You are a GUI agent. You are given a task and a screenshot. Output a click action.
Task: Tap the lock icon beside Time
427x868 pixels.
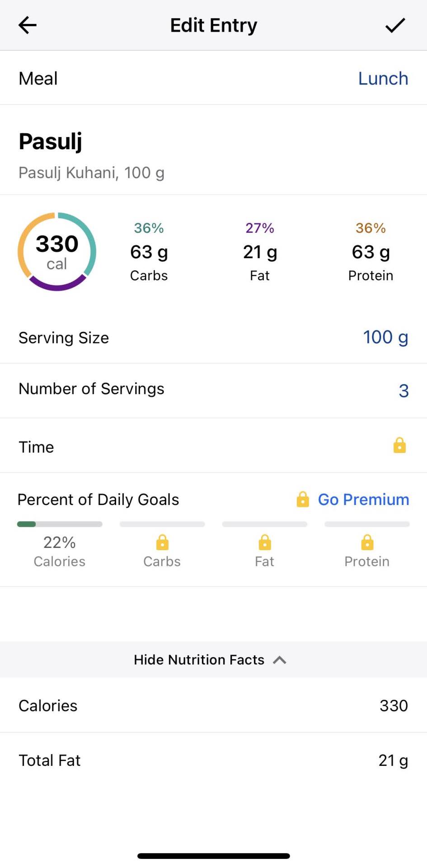click(x=399, y=445)
